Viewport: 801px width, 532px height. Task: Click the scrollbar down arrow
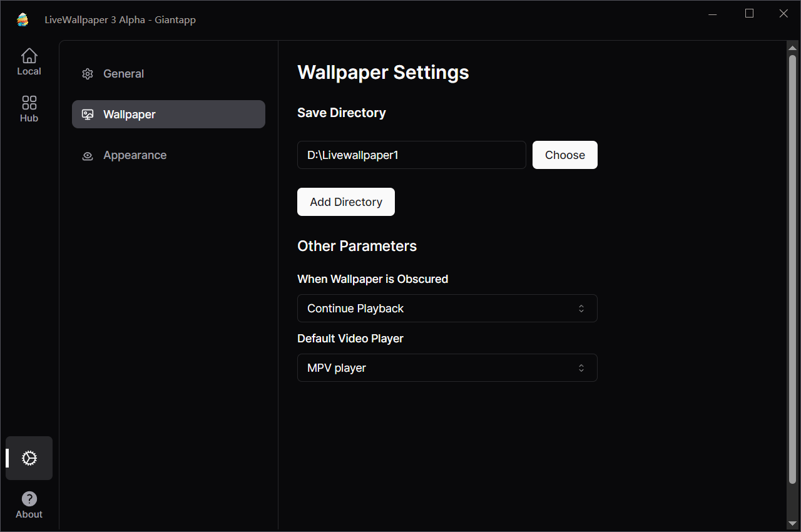tap(792, 523)
